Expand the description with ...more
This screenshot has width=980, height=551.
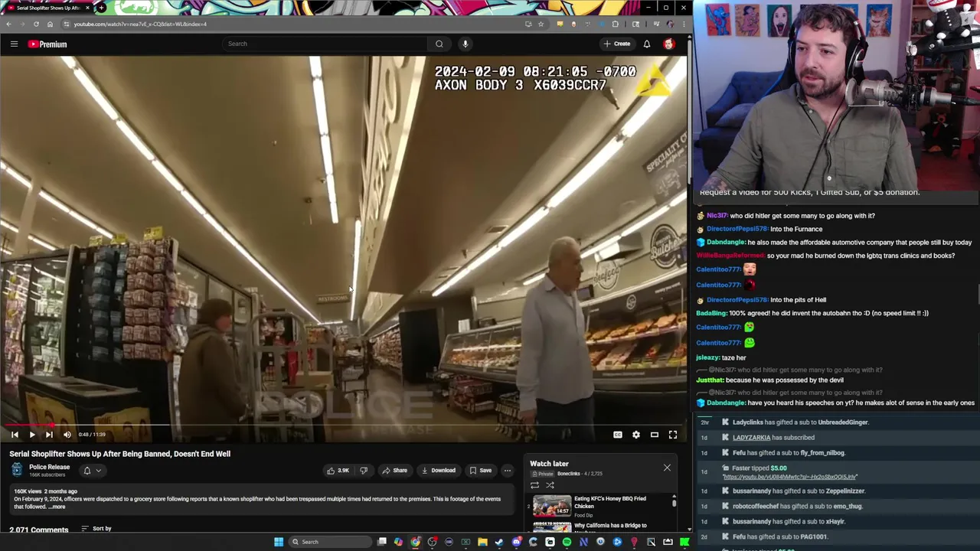click(57, 507)
